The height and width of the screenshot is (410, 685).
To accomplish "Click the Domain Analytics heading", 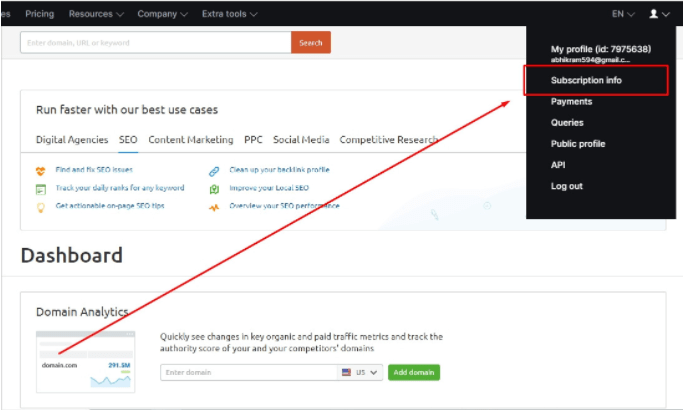I will click(x=82, y=312).
